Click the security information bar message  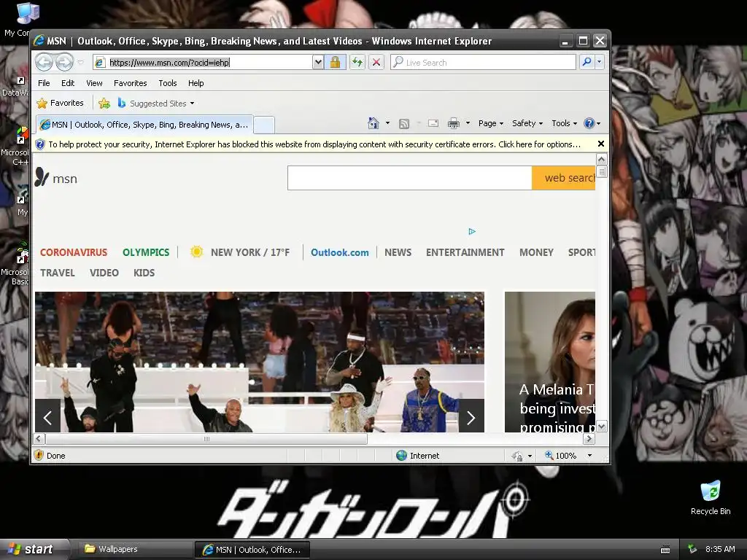pos(314,144)
